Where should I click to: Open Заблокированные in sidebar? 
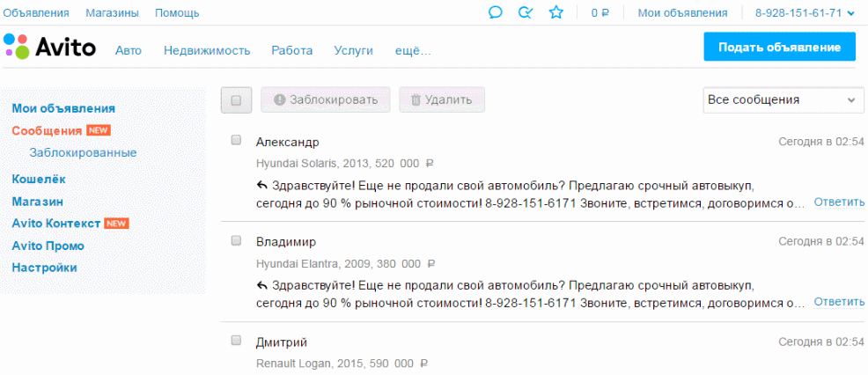(x=83, y=152)
